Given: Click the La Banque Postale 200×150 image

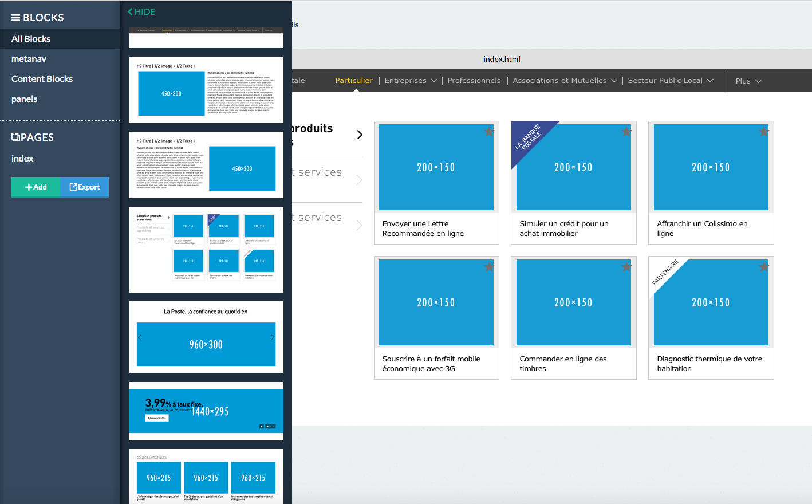Looking at the screenshot, I should (x=573, y=167).
